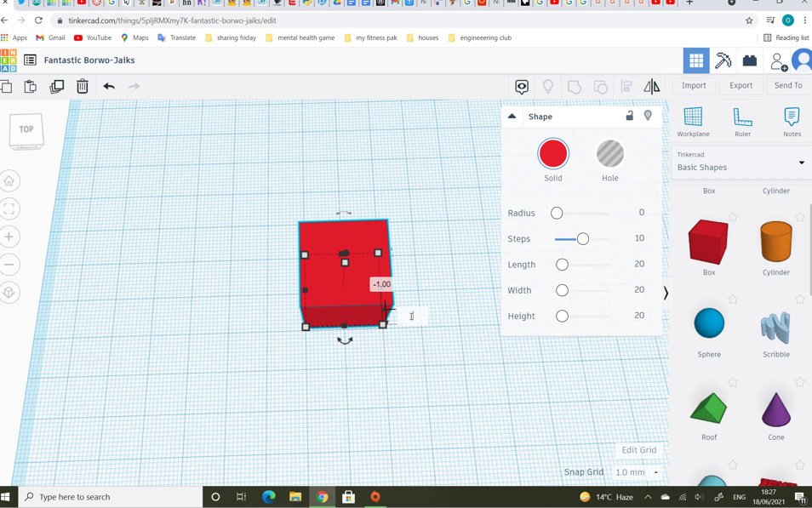Select Hole mode for the shape
This screenshot has height=508, width=812.
pos(609,154)
